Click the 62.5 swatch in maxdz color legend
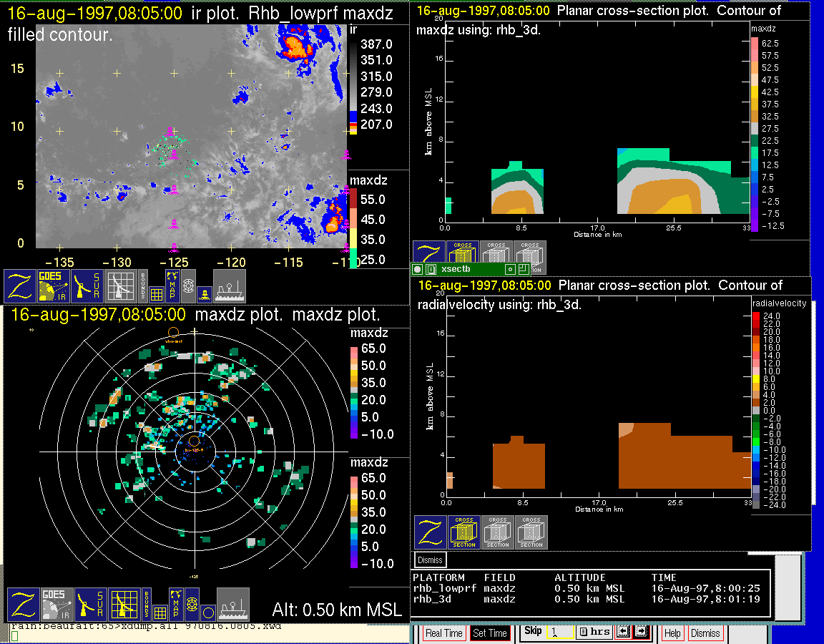Viewport: 824px width, 644px height. click(x=755, y=43)
